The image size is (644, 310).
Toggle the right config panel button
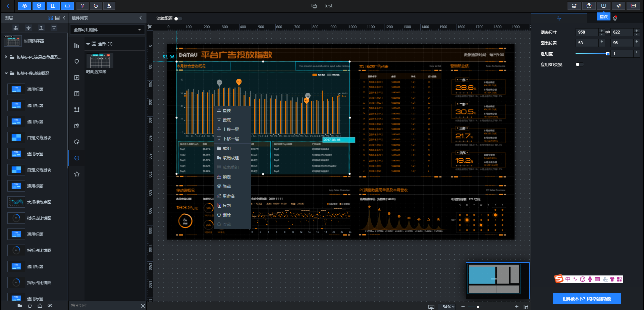tap(53, 6)
